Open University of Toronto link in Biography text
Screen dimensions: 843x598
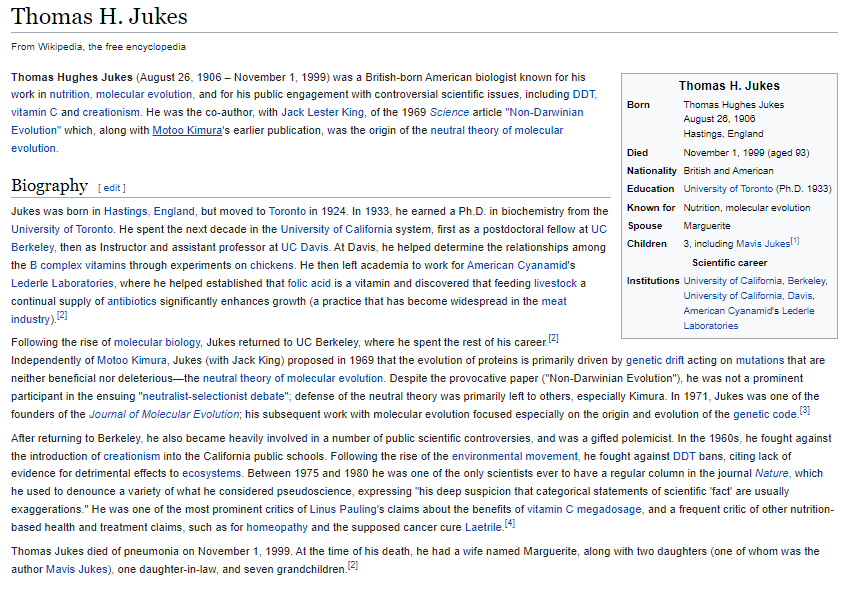[x=62, y=229]
